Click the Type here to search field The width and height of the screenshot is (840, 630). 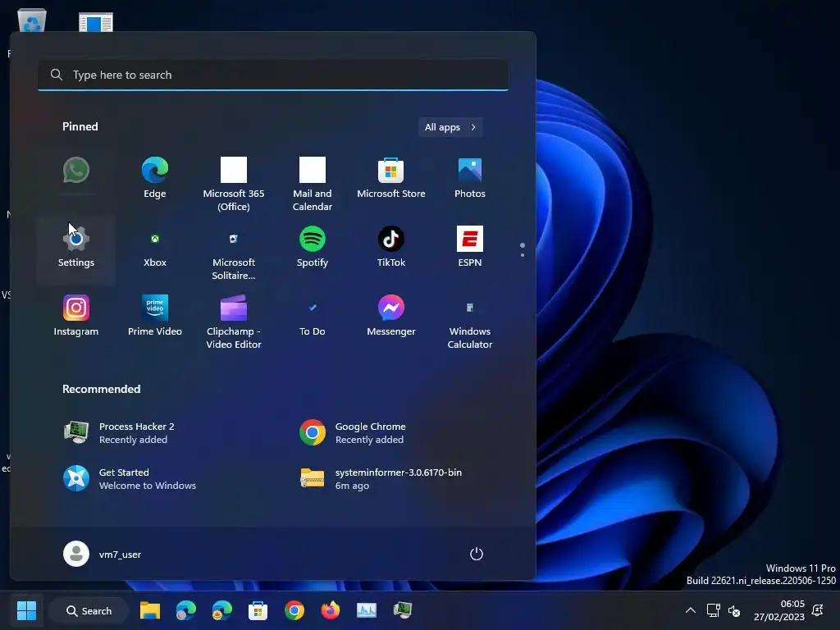click(x=273, y=75)
